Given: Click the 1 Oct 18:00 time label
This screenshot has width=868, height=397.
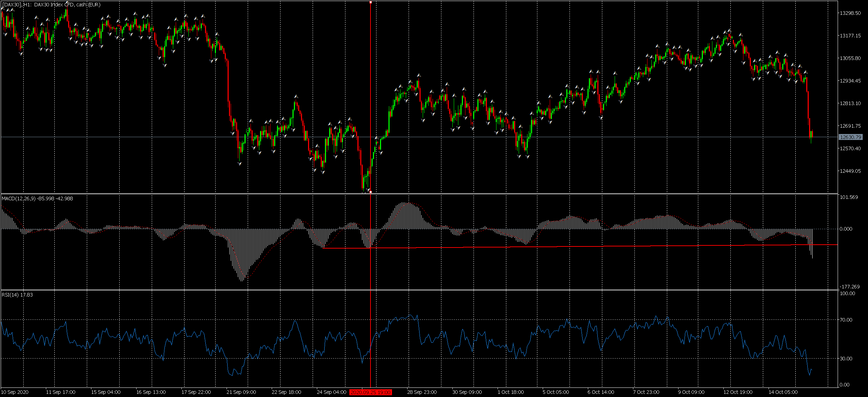Looking at the screenshot, I should tap(511, 392).
